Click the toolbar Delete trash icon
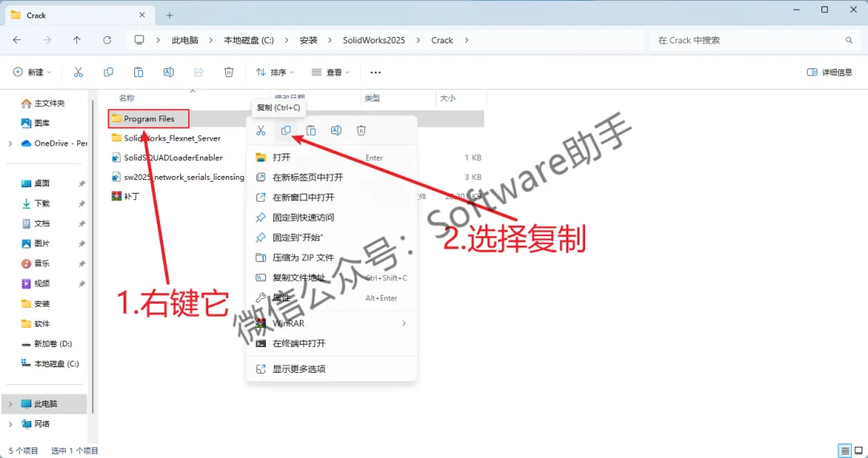This screenshot has height=458, width=868. tap(229, 72)
